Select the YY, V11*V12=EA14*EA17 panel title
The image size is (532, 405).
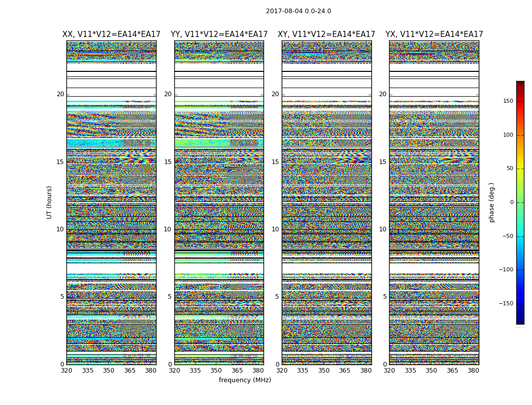coord(219,34)
